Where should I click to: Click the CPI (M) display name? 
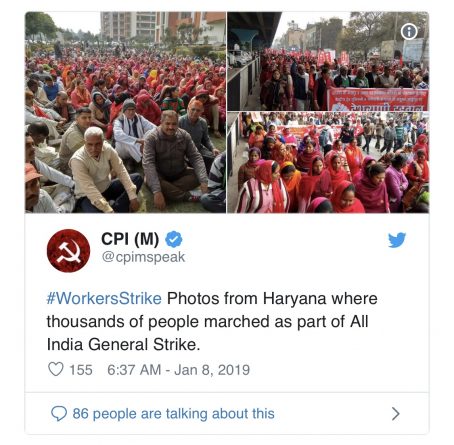click(130, 239)
